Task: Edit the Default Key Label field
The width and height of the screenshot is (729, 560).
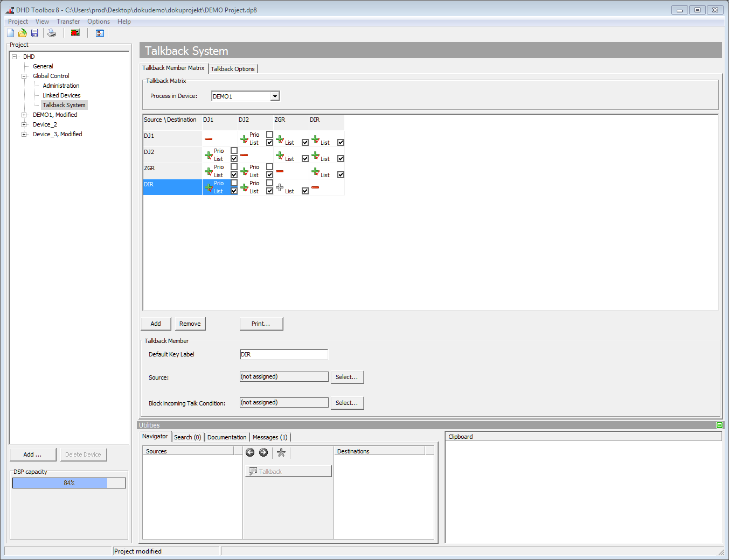Action: (284, 354)
